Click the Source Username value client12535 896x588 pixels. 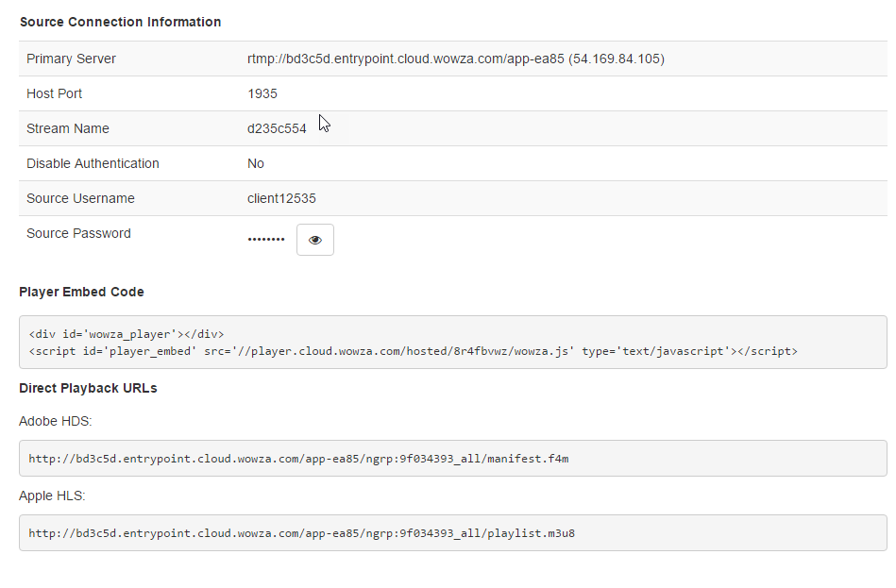coord(281,198)
